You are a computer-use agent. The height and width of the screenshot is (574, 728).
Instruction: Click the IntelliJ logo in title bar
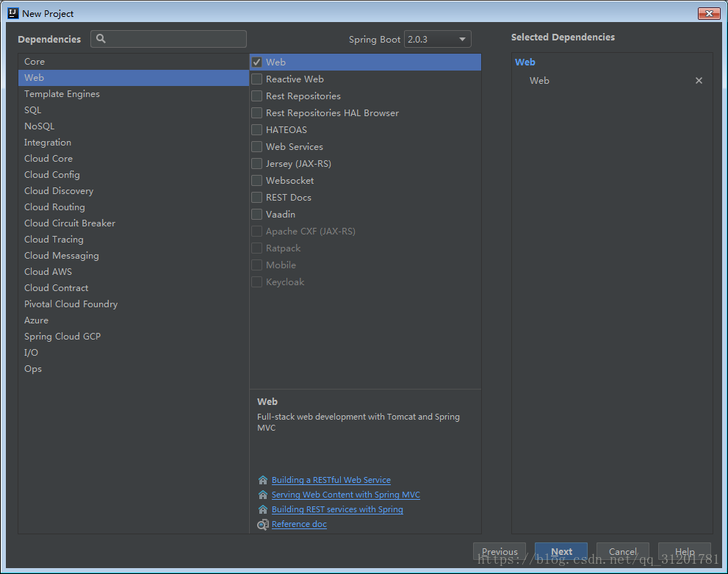coord(13,13)
